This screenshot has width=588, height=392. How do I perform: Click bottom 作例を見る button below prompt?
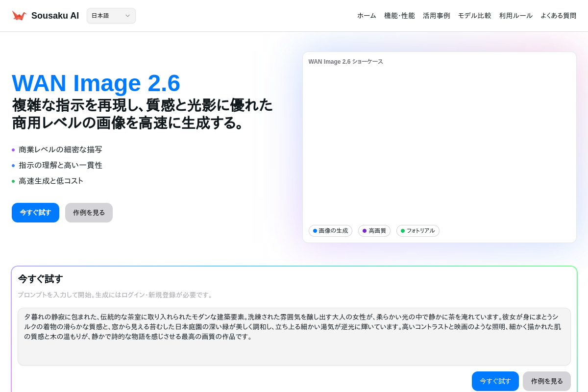click(546, 381)
